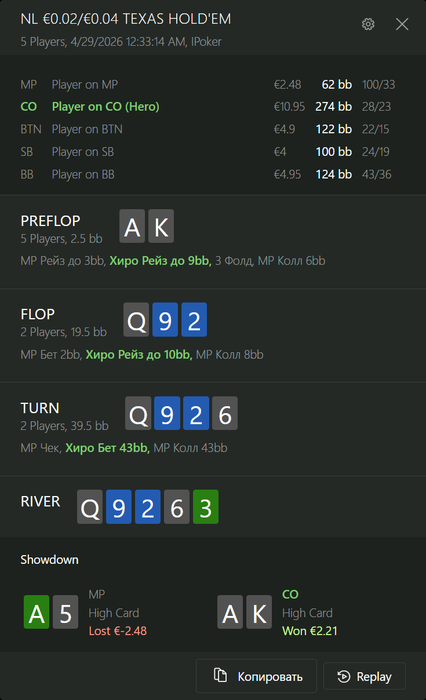Click the Хиро Рейз до 9bb preflop action
This screenshot has width=426, height=700.
pyautogui.click(x=160, y=261)
